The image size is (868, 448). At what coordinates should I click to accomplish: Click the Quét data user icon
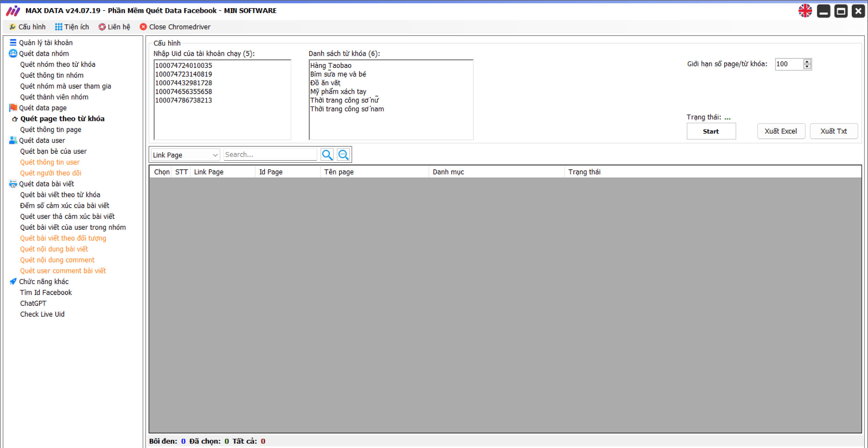13,140
